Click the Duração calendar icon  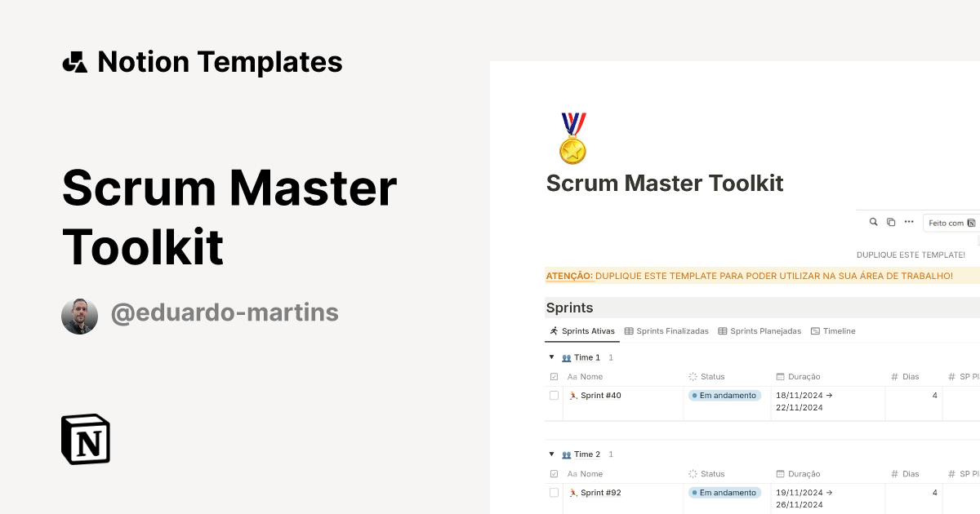(781, 376)
